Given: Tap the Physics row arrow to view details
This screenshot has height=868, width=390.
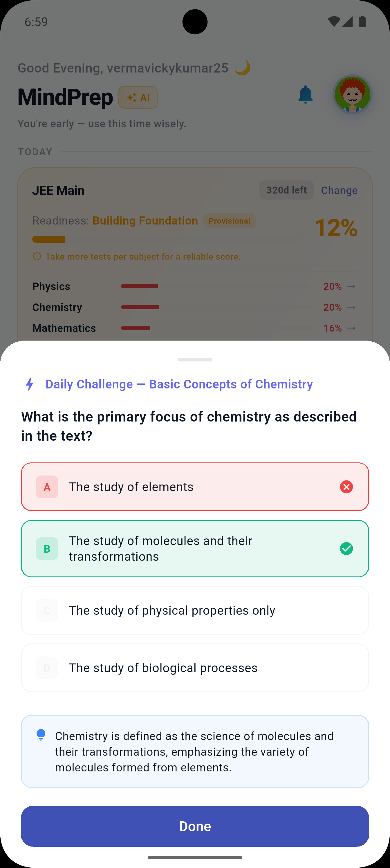Looking at the screenshot, I should click(x=352, y=286).
